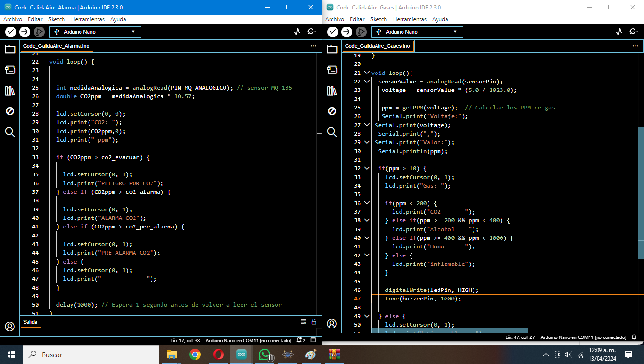This screenshot has width=644, height=364.
Task: Start debugging in Alarma window toolbar
Action: click(39, 32)
